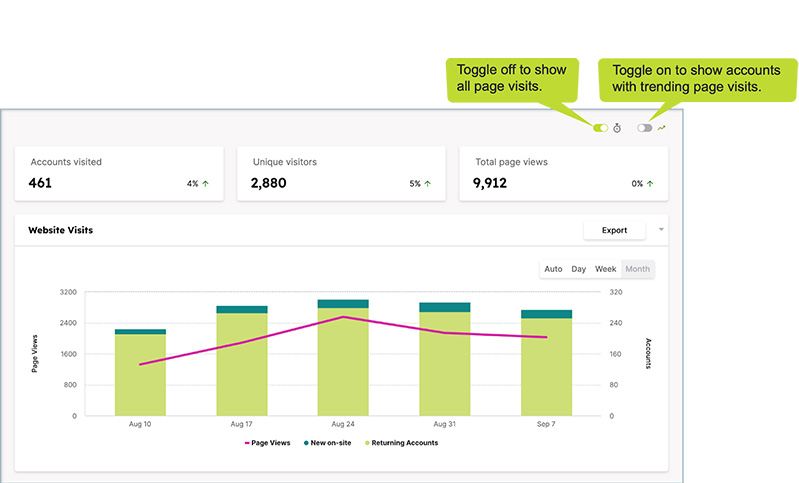Export the Website Visits chart
Viewport: 799px width, 483px height.
(614, 230)
